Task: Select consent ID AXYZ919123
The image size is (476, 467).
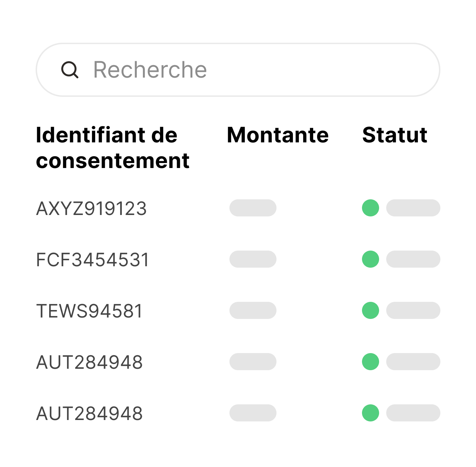Action: (x=92, y=209)
